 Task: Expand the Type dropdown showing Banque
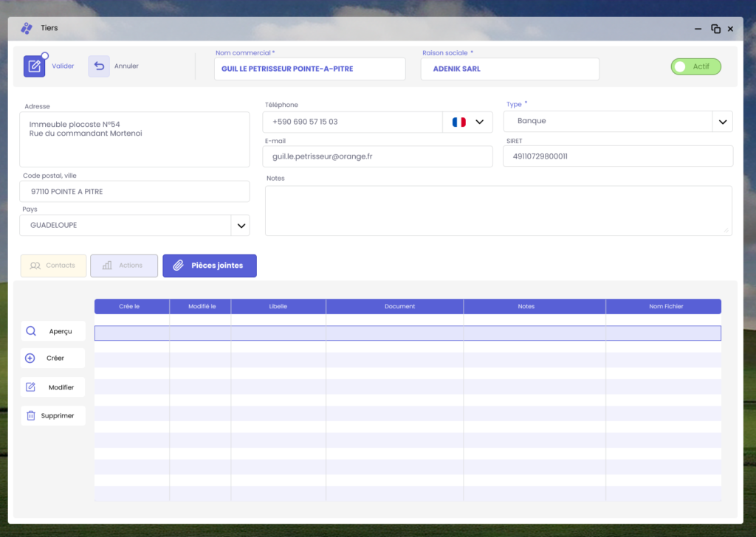(x=722, y=122)
